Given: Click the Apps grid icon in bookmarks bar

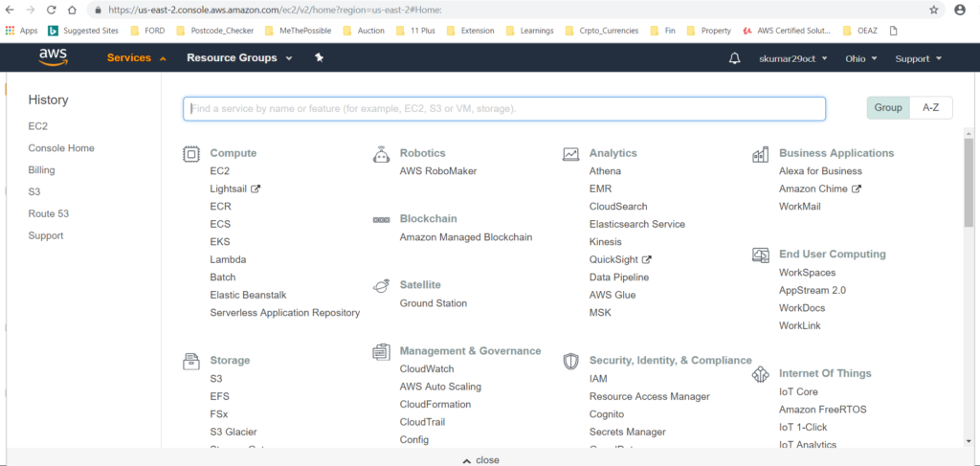Looking at the screenshot, I should [x=10, y=30].
